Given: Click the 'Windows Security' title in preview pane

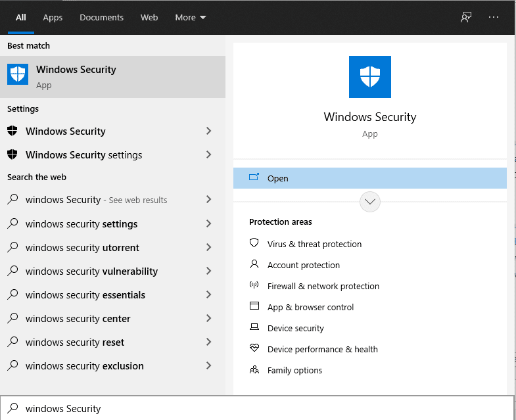Looking at the screenshot, I should (370, 117).
